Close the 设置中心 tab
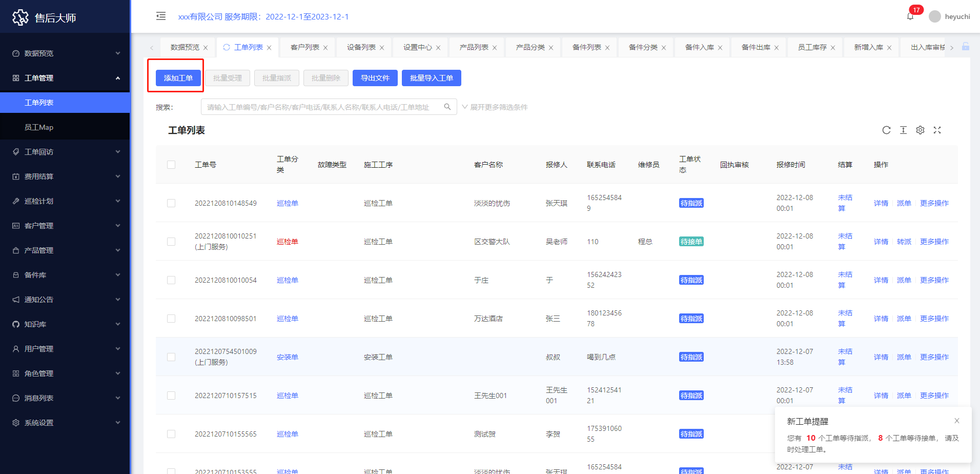 438,48
